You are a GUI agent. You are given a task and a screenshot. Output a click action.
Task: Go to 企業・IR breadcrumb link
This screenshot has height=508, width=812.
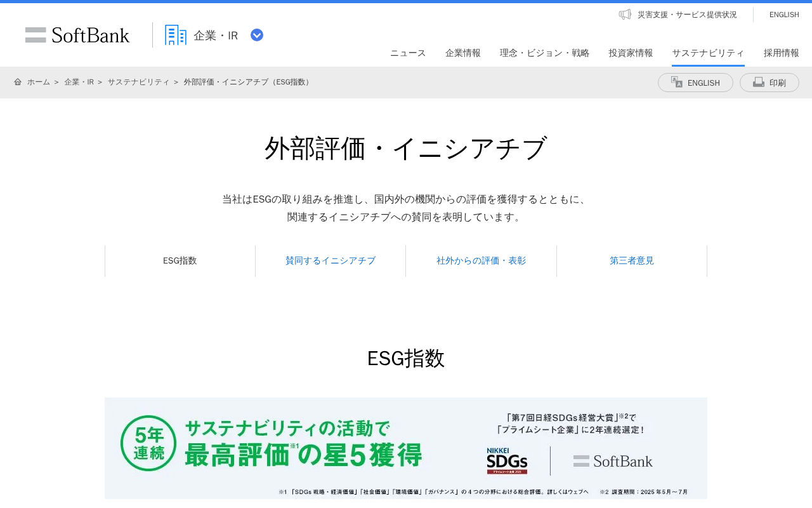point(79,82)
